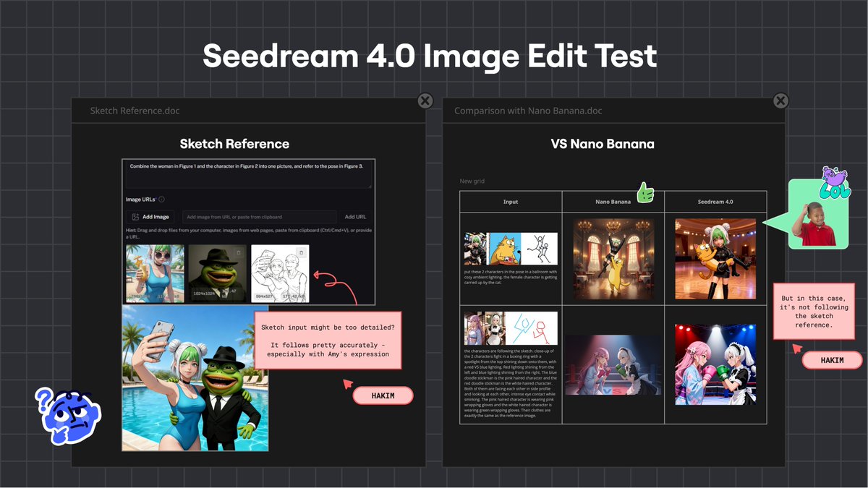This screenshot has width=868, height=488.
Task: Click the 'put these 2 characters' prompt text
Action: point(511,278)
